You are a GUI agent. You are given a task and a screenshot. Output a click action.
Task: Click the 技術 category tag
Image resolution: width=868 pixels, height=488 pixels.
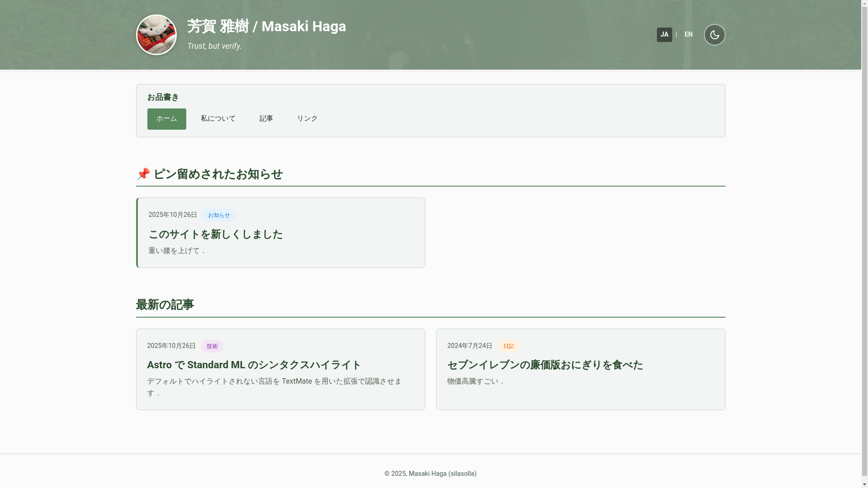pyautogui.click(x=212, y=346)
